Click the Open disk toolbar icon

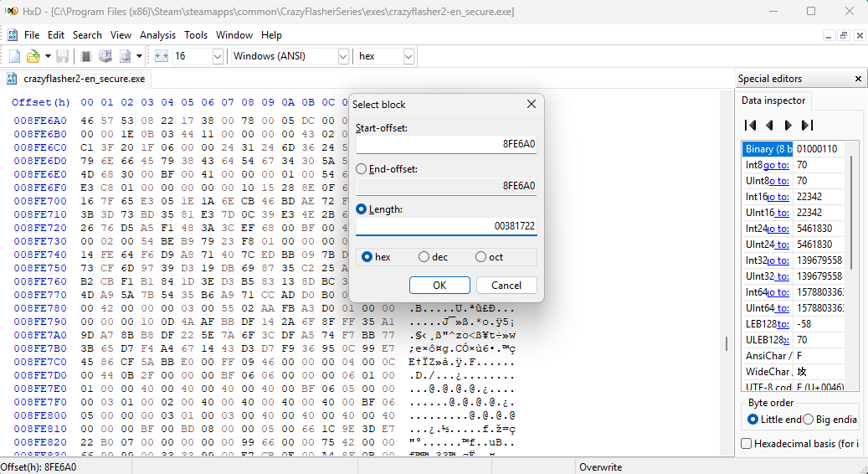tap(105, 56)
